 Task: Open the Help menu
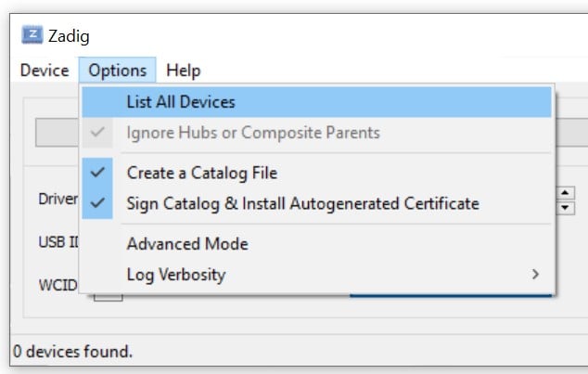(x=183, y=71)
